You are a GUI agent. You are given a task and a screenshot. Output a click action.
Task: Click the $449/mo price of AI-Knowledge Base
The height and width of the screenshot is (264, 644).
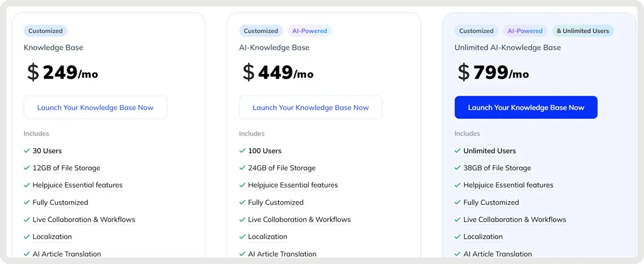[x=278, y=73]
